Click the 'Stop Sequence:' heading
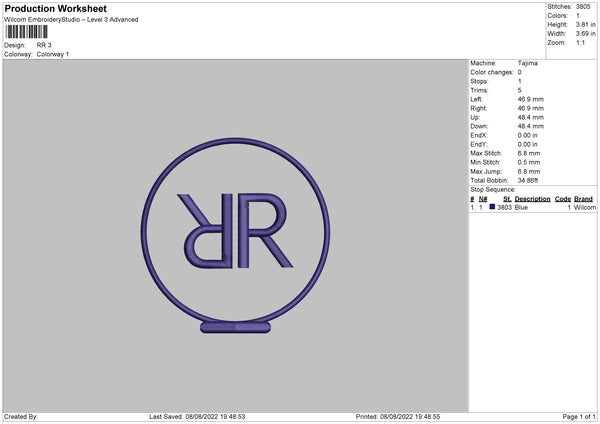The width and height of the screenshot is (600, 424). click(x=493, y=190)
